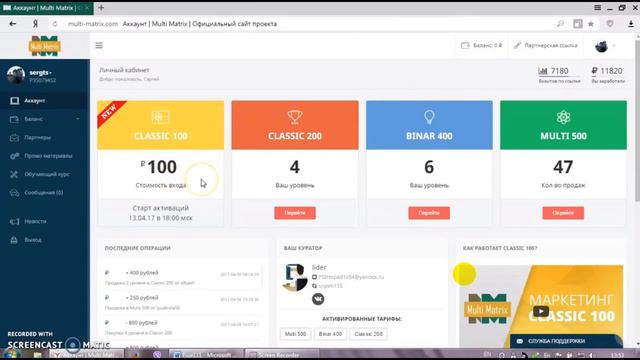The width and height of the screenshot is (640, 360).
Task: Expand the Баланс sidebar menu
Action: (45, 119)
